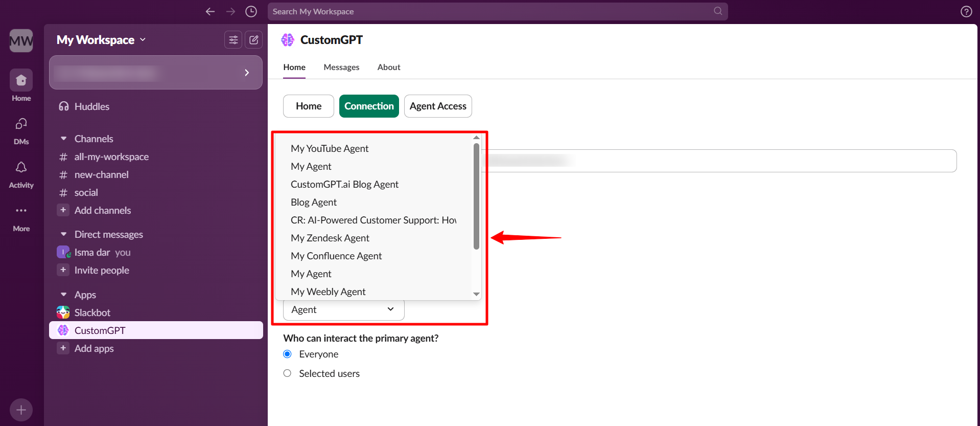This screenshot has width=980, height=426.
Task: Open CustomGPT app in sidebar
Action: [156, 330]
